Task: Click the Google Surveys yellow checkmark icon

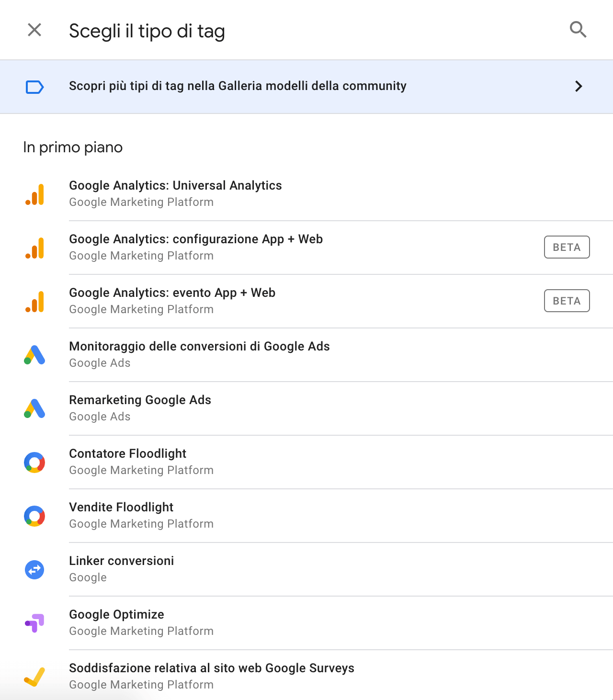Action: point(34,677)
